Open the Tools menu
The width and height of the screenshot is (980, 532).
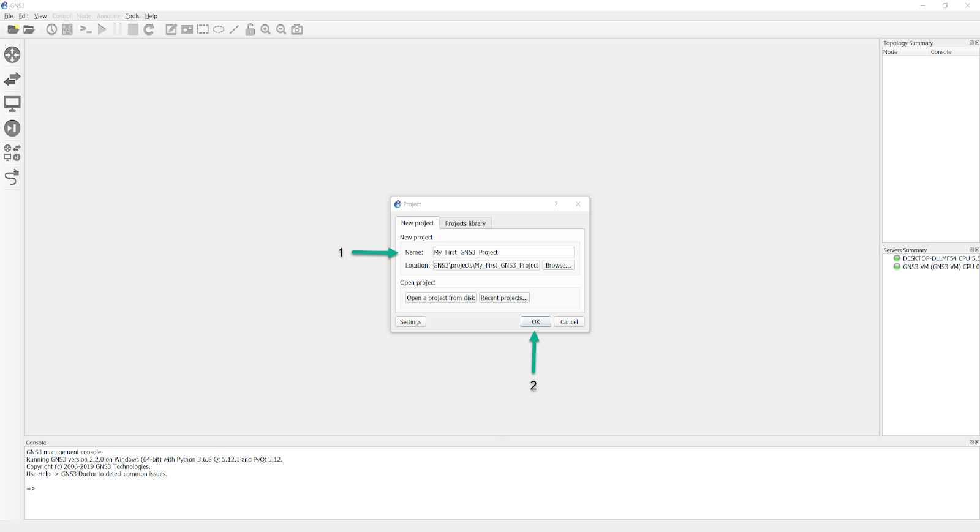pyautogui.click(x=132, y=16)
